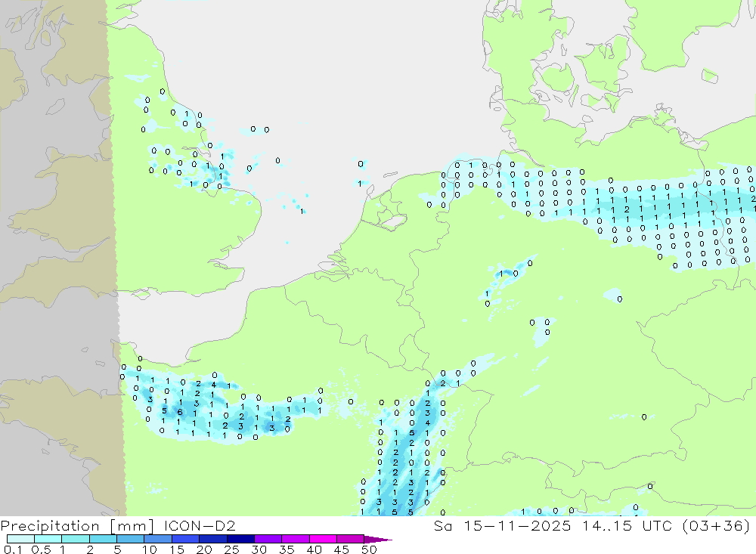Click the '0.1' legend label
Screen dimensions: 756x554
click(13, 549)
